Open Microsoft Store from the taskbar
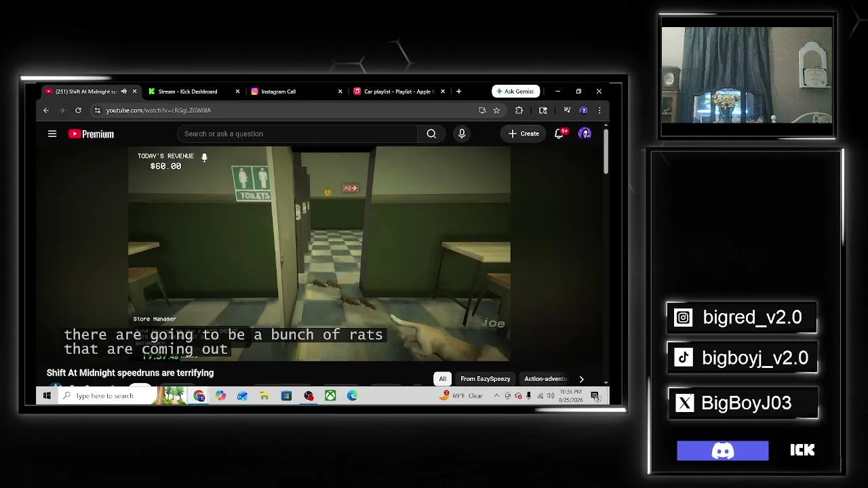The height and width of the screenshot is (488, 868). coord(286,396)
